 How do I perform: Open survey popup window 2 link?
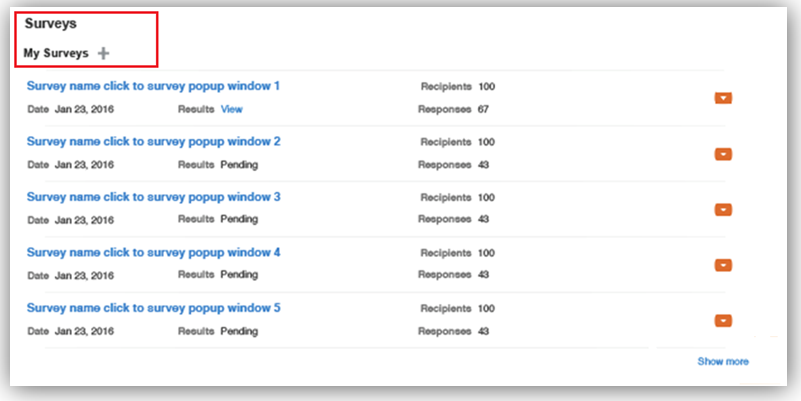[x=153, y=141]
